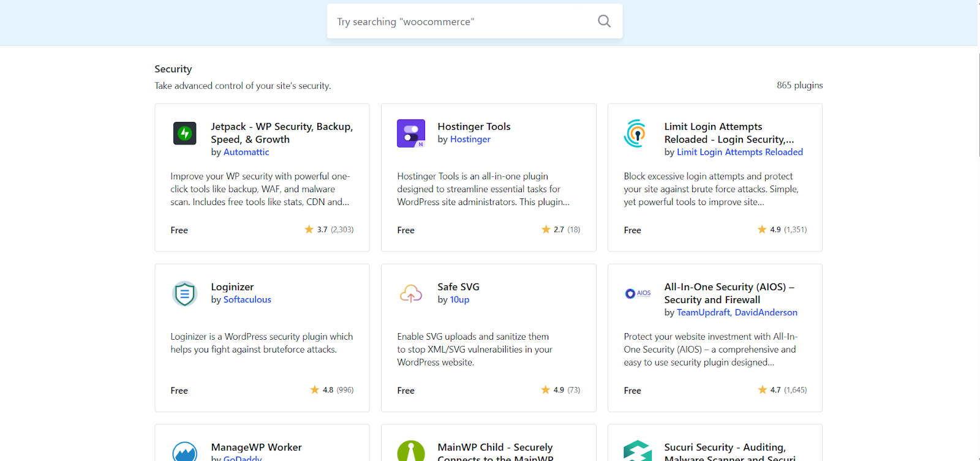Open Limit Login Attempts Reloaded title
The height and width of the screenshot is (461, 980).
pyautogui.click(x=729, y=133)
